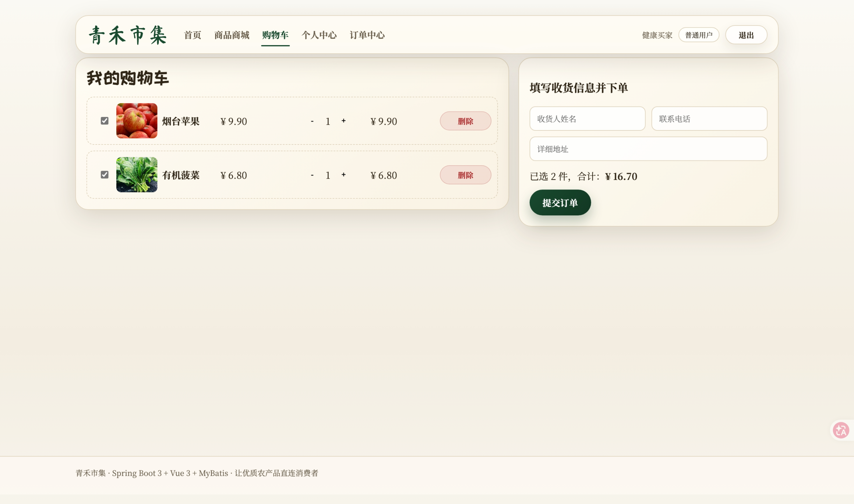Click the 退出 logout button
854x504 pixels.
pos(746,35)
